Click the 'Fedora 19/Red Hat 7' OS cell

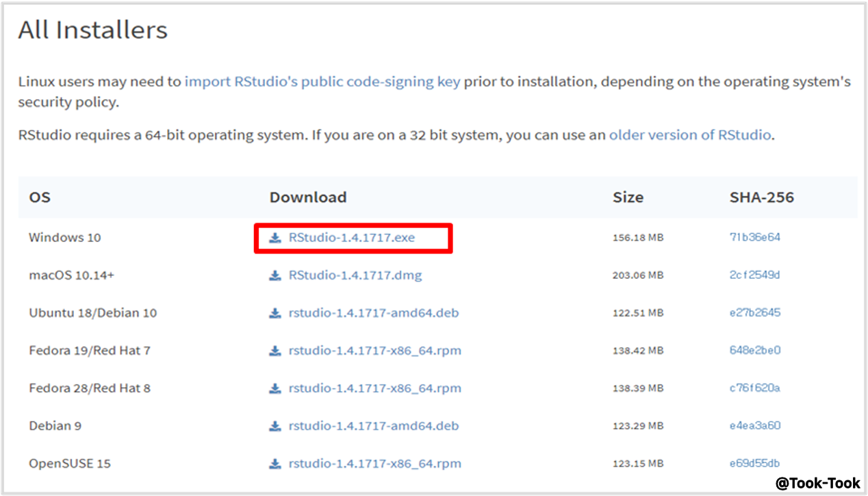tap(90, 351)
